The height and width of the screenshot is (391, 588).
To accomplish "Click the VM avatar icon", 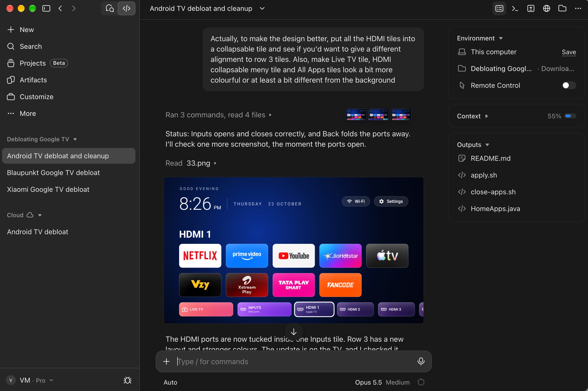I will (11, 380).
